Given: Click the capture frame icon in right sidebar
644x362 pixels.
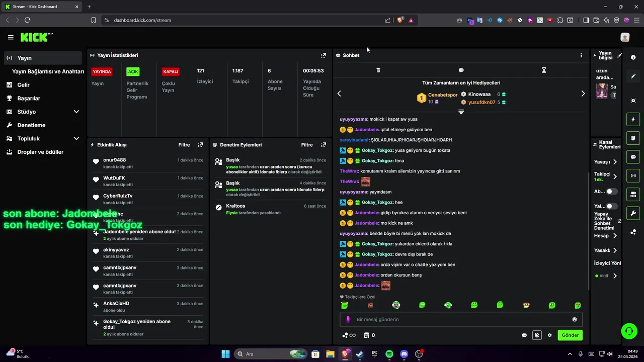Looking at the screenshot, I should point(633,101).
